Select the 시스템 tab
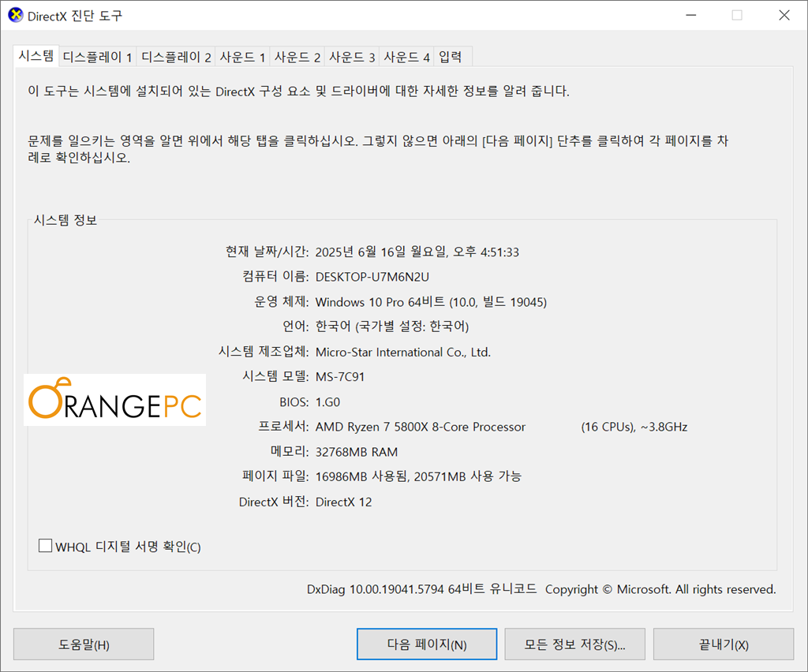Screen dimensions: 808x672 click(36, 56)
